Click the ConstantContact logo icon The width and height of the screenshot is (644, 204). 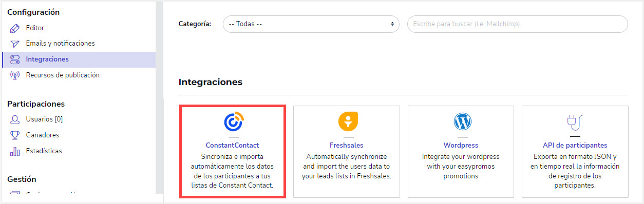233,121
